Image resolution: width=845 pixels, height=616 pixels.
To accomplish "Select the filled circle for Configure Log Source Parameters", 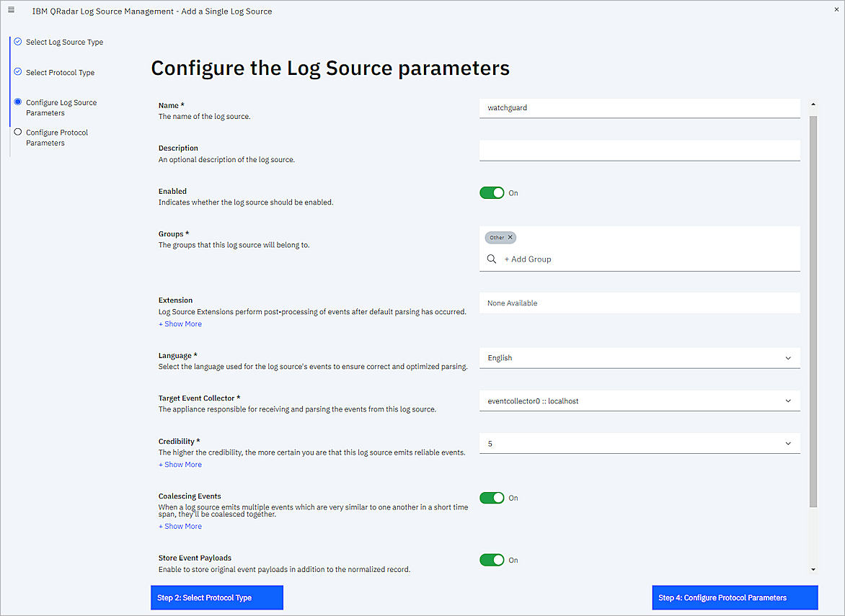I will [17, 102].
